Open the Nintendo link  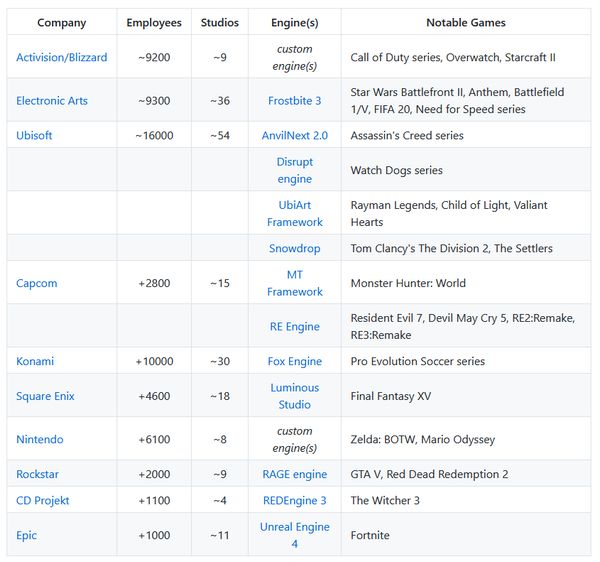tap(40, 439)
